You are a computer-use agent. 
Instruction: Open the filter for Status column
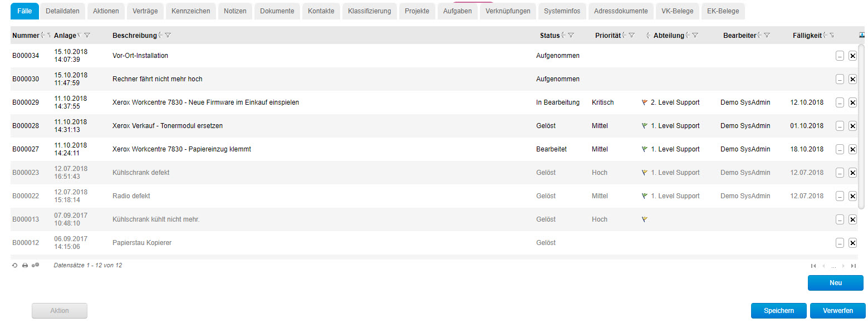coord(571,35)
